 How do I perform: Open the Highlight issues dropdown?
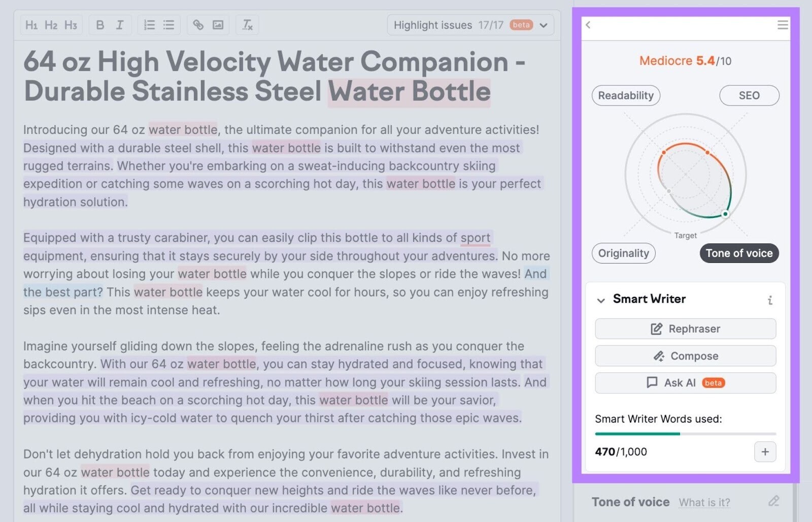tap(544, 25)
